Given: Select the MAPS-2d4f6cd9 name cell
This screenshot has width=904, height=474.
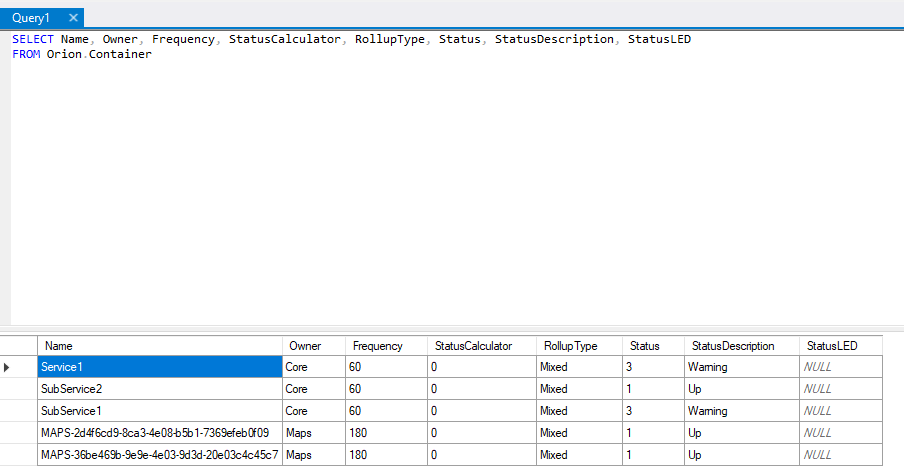Looking at the screenshot, I should tap(160, 432).
